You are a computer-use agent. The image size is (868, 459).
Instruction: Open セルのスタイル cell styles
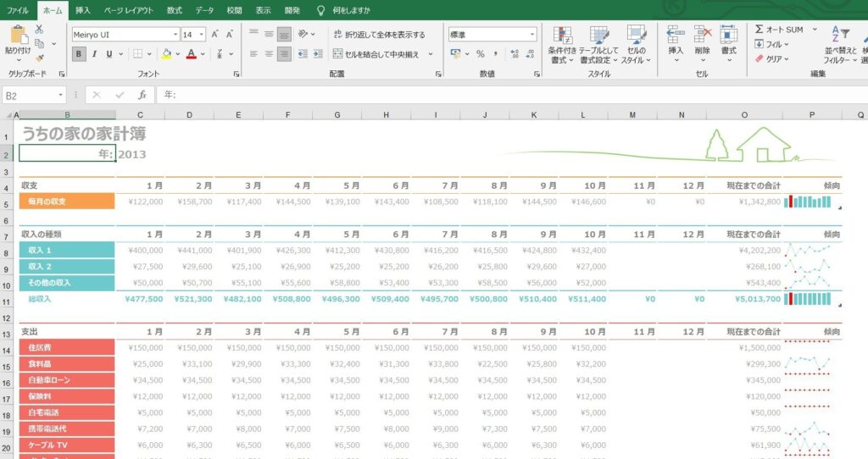636,44
